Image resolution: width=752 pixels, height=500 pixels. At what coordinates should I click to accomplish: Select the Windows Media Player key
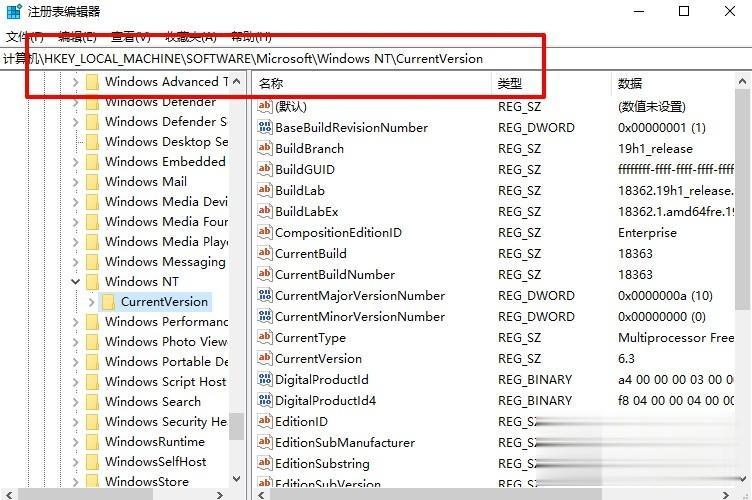(x=166, y=242)
